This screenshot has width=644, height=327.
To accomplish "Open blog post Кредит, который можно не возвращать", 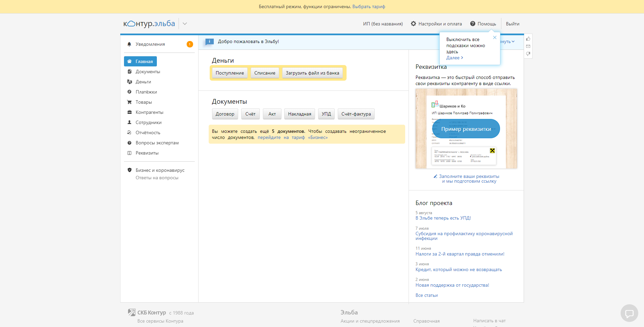I will click(459, 269).
